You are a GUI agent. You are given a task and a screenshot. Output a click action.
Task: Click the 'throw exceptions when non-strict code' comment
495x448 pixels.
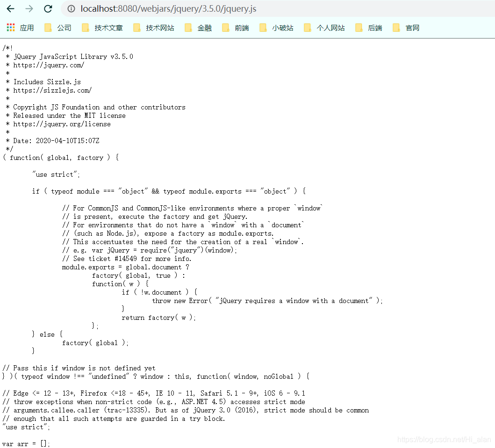(x=154, y=402)
